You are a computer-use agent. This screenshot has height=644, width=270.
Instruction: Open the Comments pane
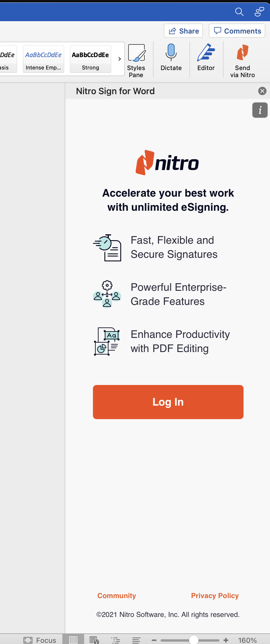point(237,31)
